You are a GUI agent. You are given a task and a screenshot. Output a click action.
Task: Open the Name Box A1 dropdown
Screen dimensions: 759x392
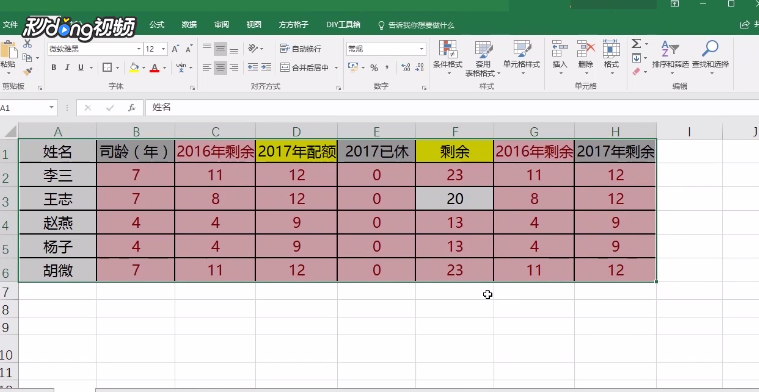[52, 107]
